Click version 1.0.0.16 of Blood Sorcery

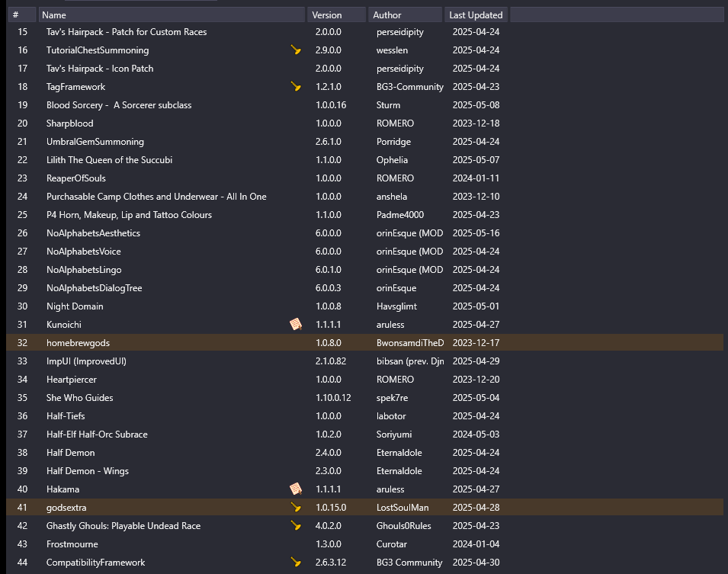(331, 105)
